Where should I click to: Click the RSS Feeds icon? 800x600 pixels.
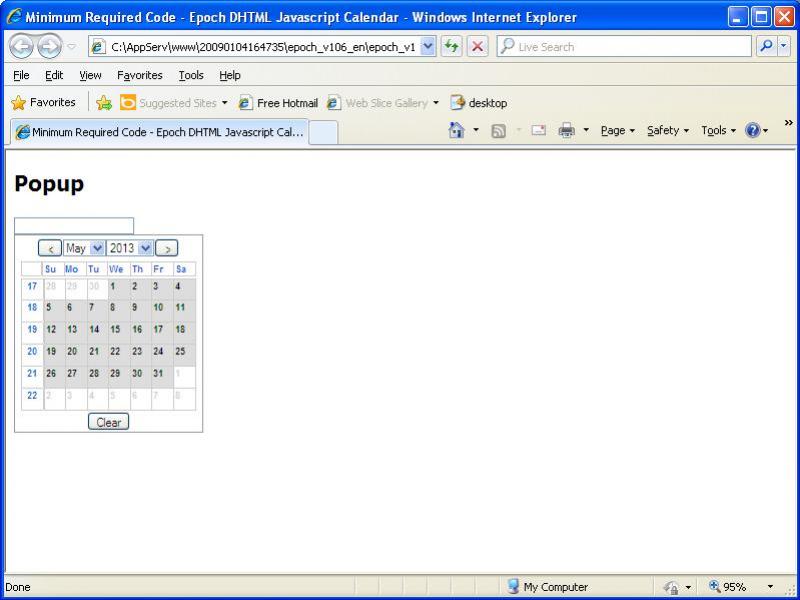point(498,131)
